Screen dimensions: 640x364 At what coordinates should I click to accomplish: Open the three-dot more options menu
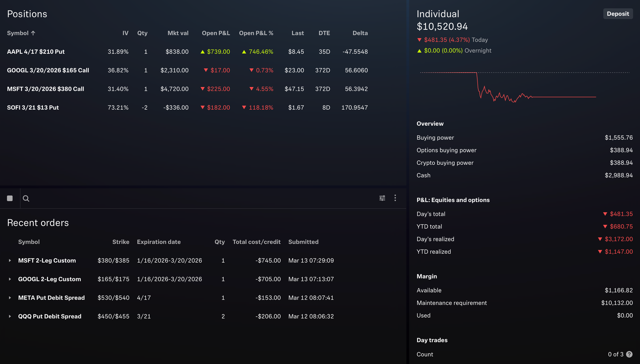point(395,198)
